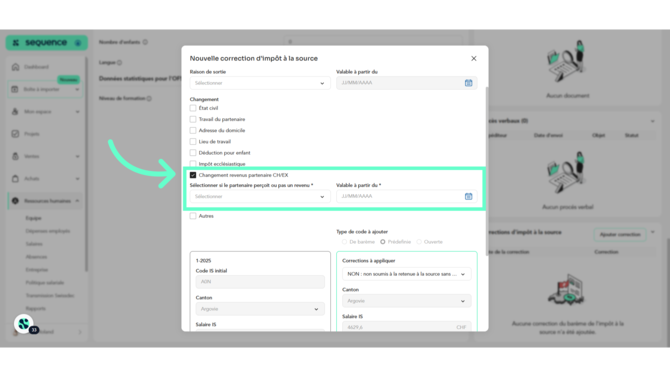This screenshot has height=377, width=670.
Task: Select the Prédéfinie radio option
Action: pos(382,242)
